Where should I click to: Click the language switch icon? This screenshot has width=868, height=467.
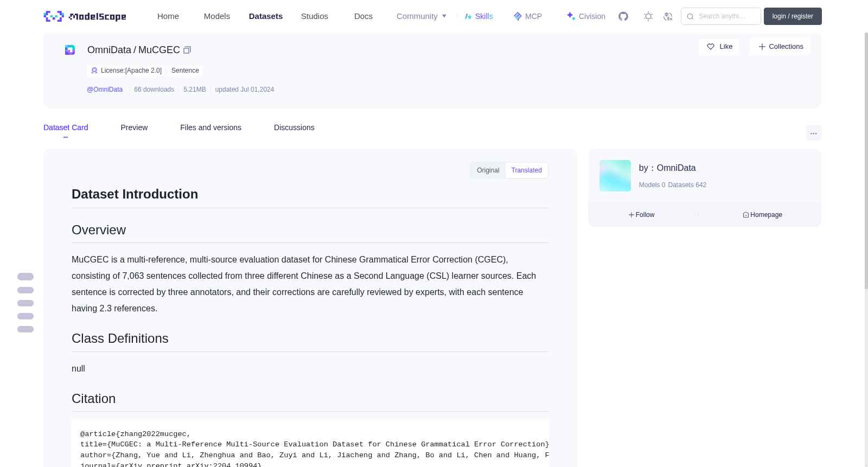[x=668, y=16]
